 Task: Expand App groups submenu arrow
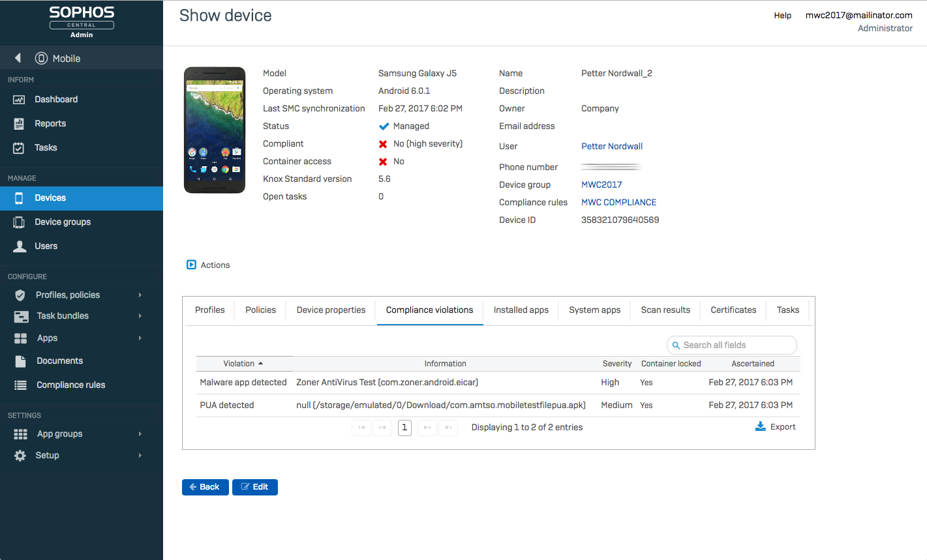pos(140,434)
